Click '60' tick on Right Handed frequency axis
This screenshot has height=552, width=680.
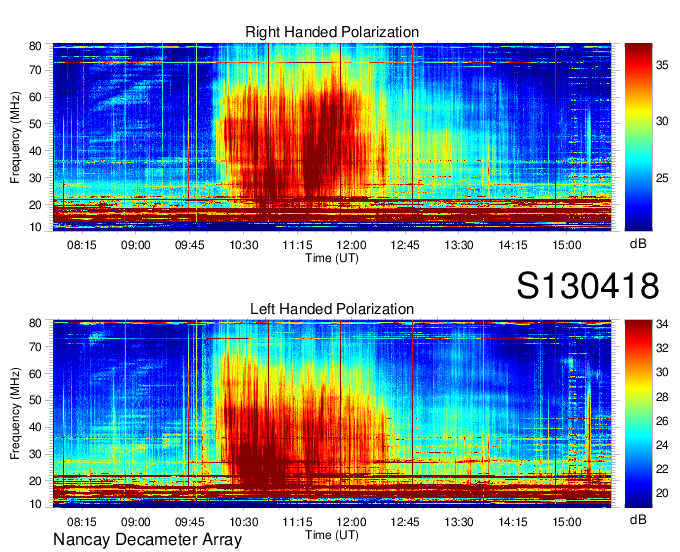coord(35,97)
